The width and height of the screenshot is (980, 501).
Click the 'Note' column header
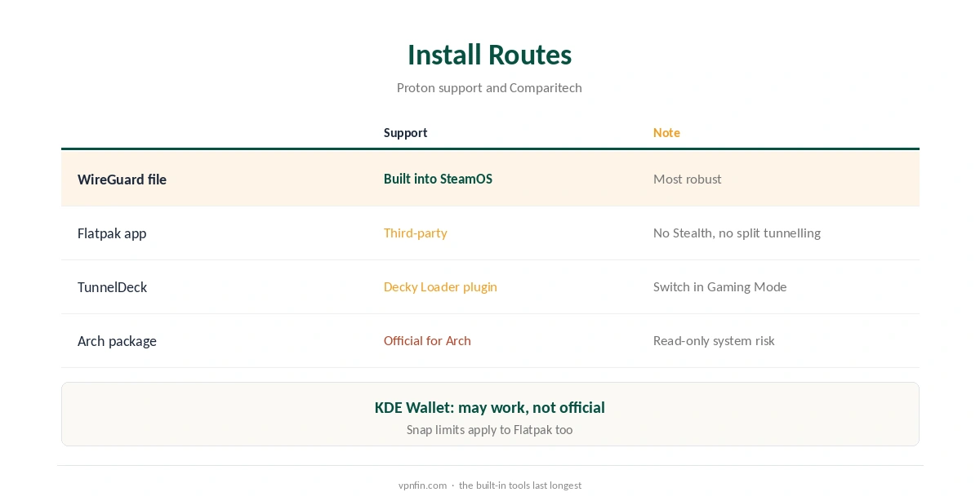pyautogui.click(x=666, y=132)
